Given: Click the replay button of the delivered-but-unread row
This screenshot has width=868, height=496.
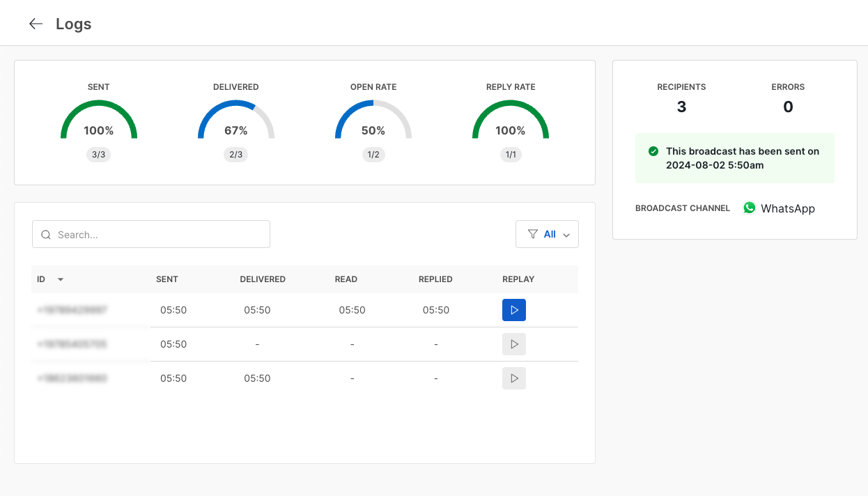Looking at the screenshot, I should [513, 378].
